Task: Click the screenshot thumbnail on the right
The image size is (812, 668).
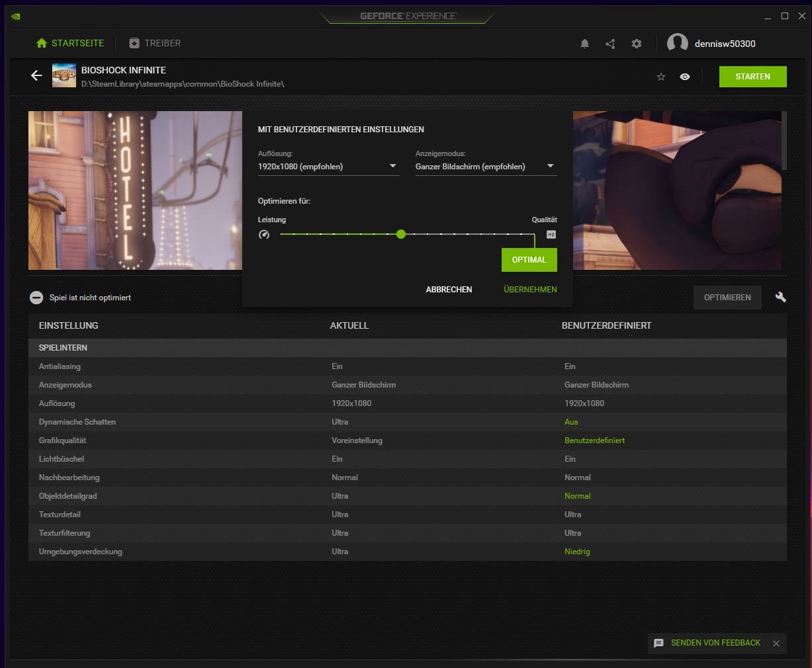Action: point(677,190)
